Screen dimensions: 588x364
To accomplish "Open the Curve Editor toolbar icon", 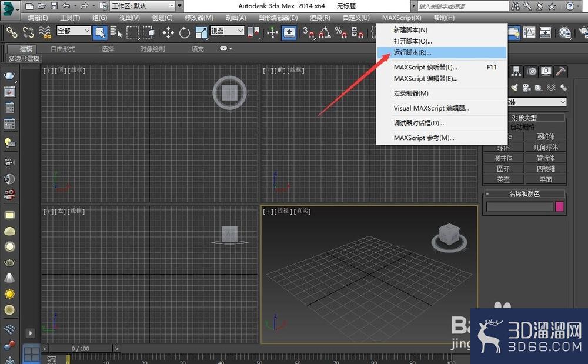I will click(x=529, y=32).
